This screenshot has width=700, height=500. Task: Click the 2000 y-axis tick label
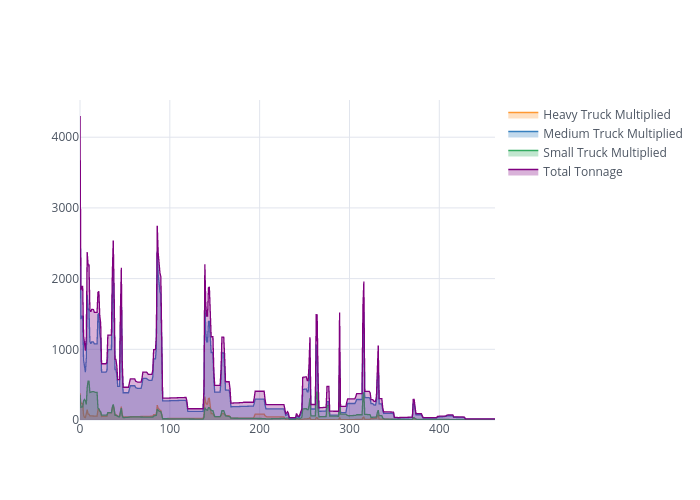[x=65, y=279]
